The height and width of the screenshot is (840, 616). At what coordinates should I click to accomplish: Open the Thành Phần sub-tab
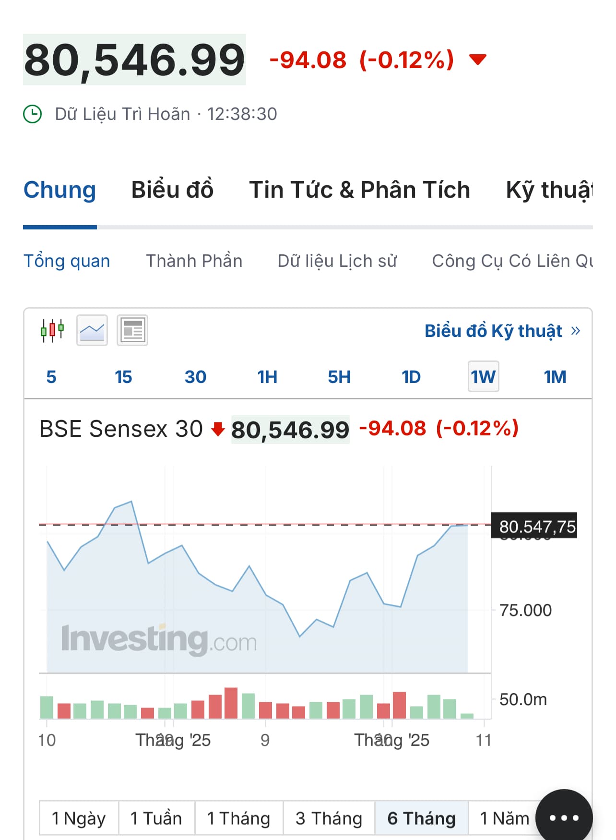194,261
